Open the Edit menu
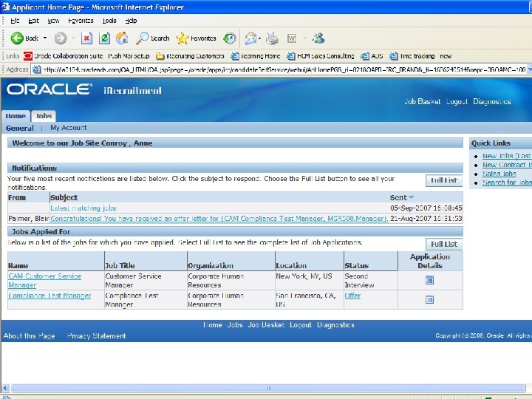This screenshot has height=399, width=532. coord(33,21)
